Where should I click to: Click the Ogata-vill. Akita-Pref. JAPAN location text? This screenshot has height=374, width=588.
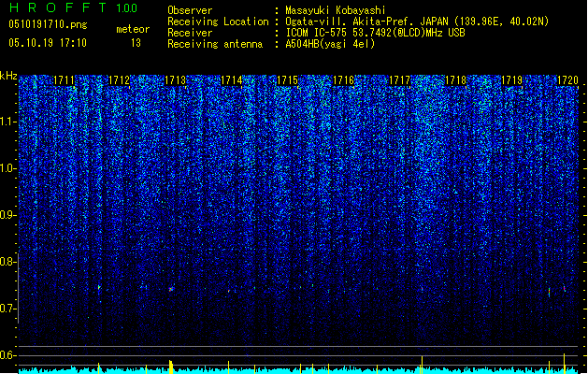pyautogui.click(x=417, y=22)
